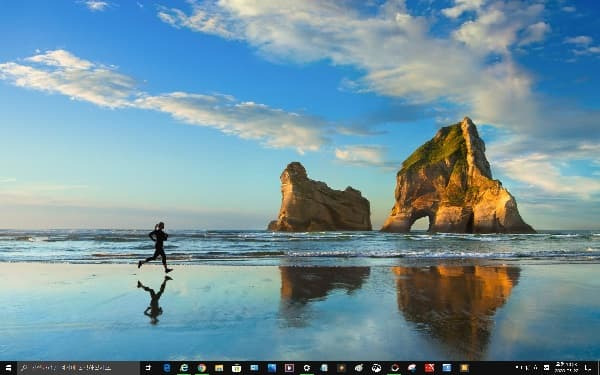
Task: Open File Explorer folder icon
Action: [x=219, y=368]
